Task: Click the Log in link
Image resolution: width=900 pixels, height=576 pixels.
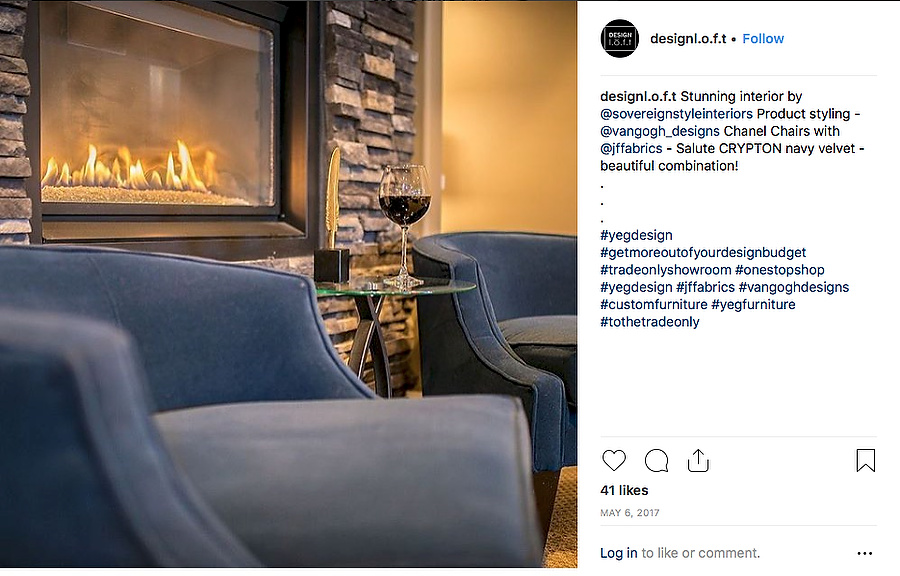Action: pyautogui.click(x=619, y=553)
